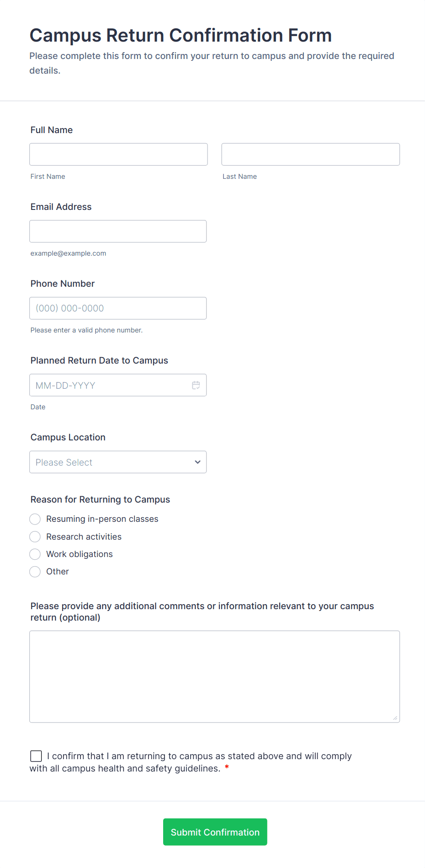425x868 pixels.
Task: Open the calendar date picker icon
Action: coord(196,385)
